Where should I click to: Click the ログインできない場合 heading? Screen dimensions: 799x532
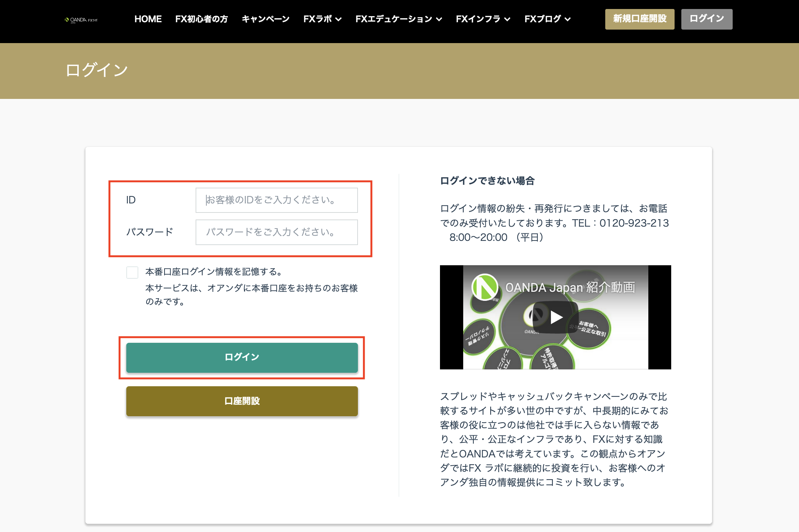click(487, 181)
